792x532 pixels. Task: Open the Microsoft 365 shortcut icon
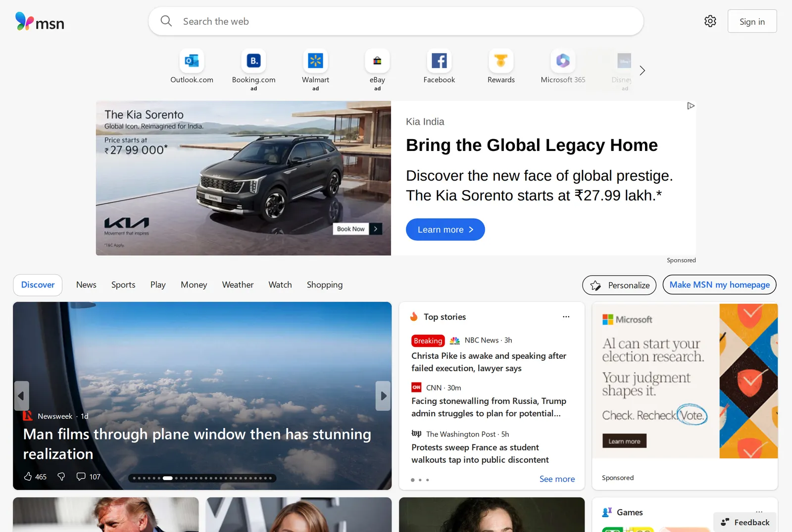pos(563,61)
